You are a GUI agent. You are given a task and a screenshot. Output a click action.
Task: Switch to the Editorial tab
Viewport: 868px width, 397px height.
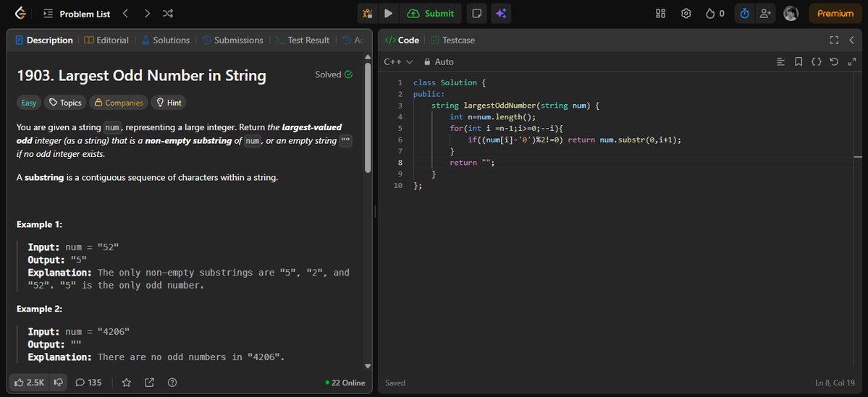[x=106, y=40]
